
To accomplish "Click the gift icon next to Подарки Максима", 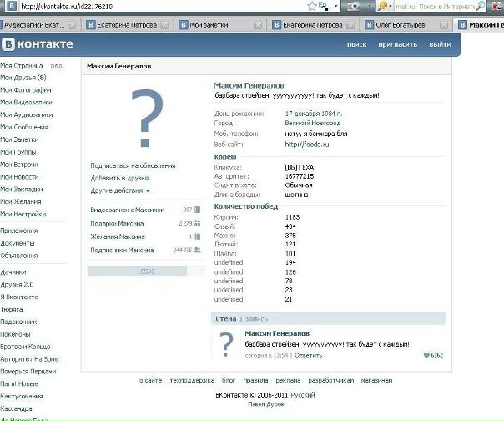I will click(198, 223).
